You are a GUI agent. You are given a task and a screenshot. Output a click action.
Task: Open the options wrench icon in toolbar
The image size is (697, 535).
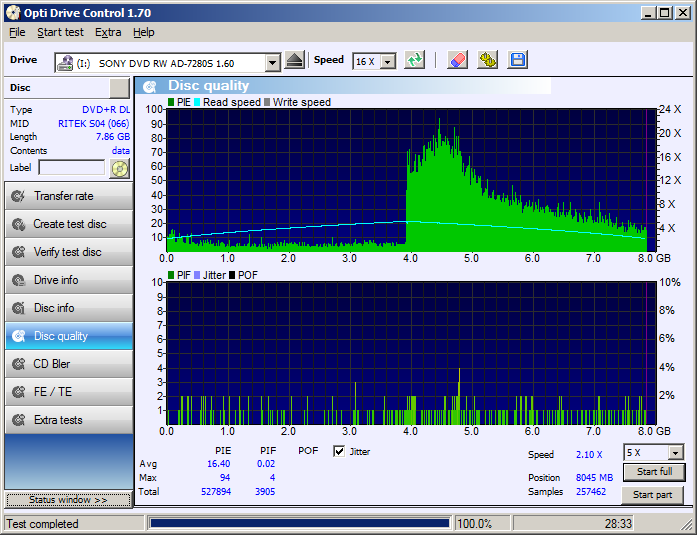487,60
